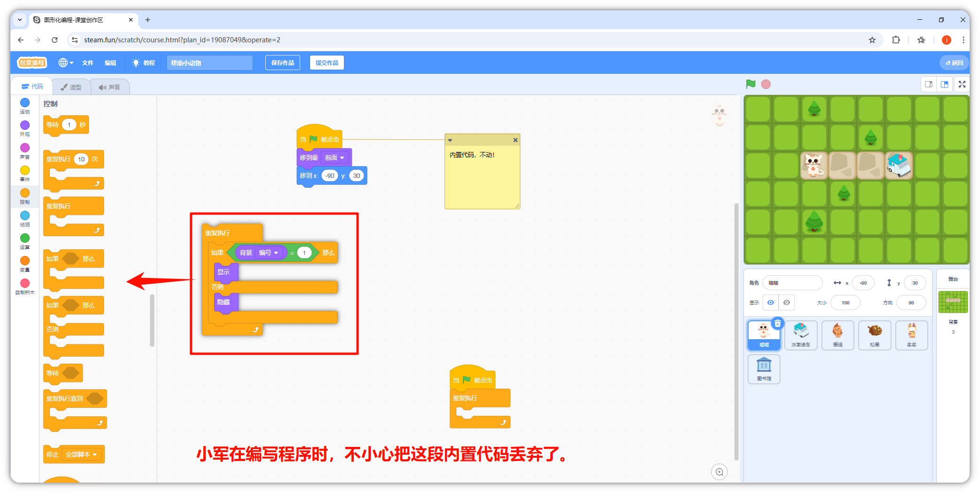Open the 运算 (Operators) block category
980x493 pixels.
click(x=25, y=241)
